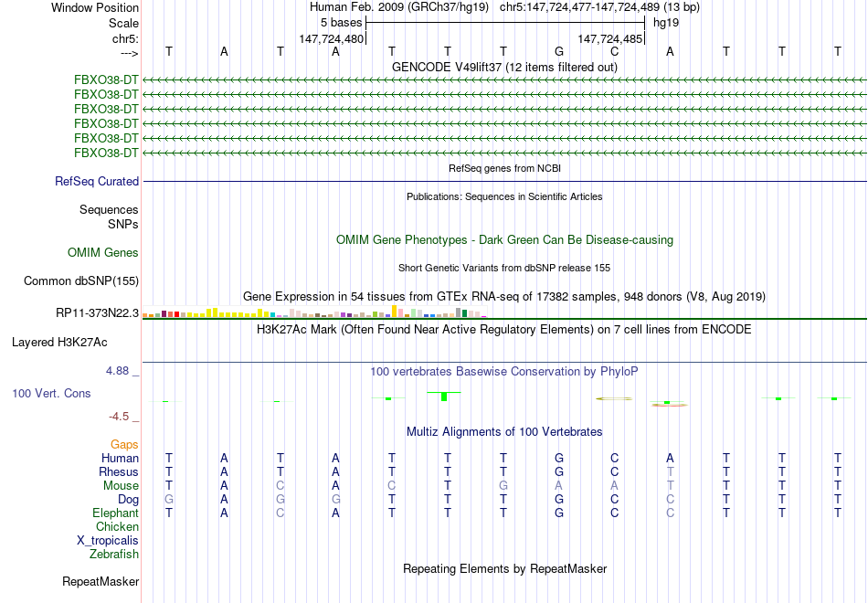Click the C base in the chr5 sequence ruler
Viewport: 868px width, 603px height.
(x=615, y=51)
